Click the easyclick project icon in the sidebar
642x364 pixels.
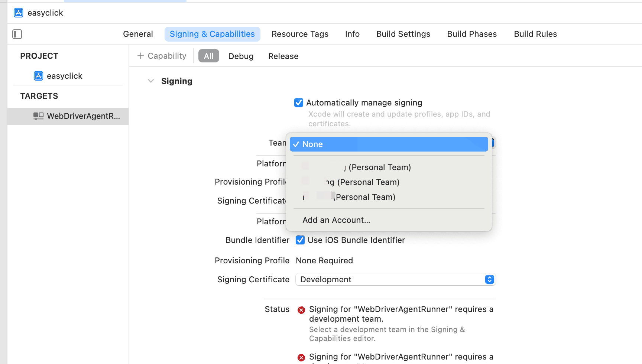(x=38, y=76)
